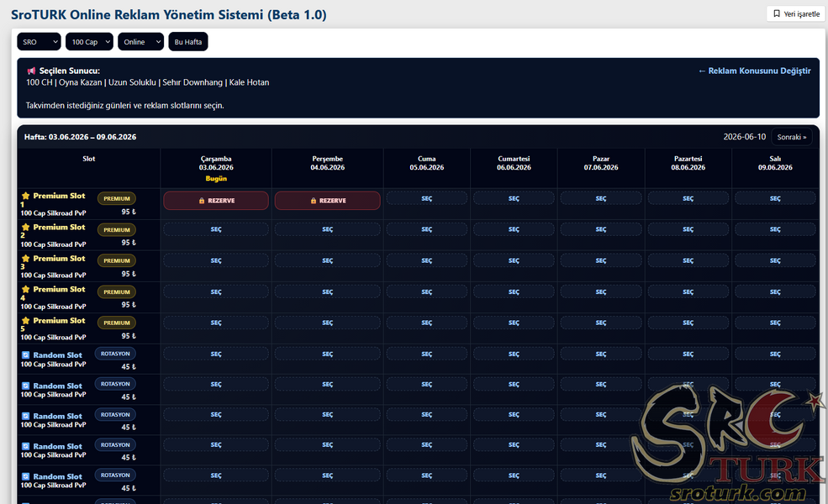Click the PREMIUM badge of Premium Slot 1
The height and width of the screenshot is (504, 828).
pyautogui.click(x=117, y=198)
